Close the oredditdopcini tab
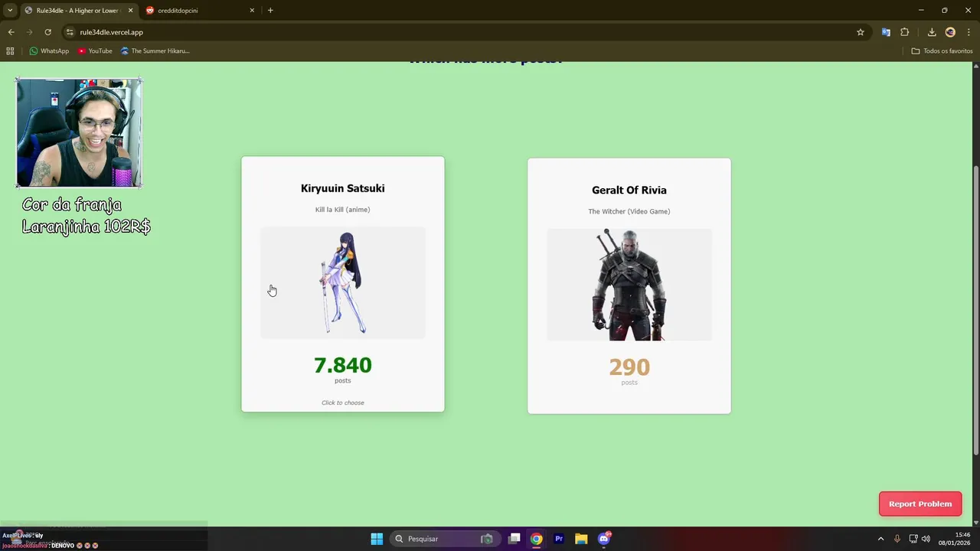This screenshot has width=980, height=551. click(x=252, y=11)
